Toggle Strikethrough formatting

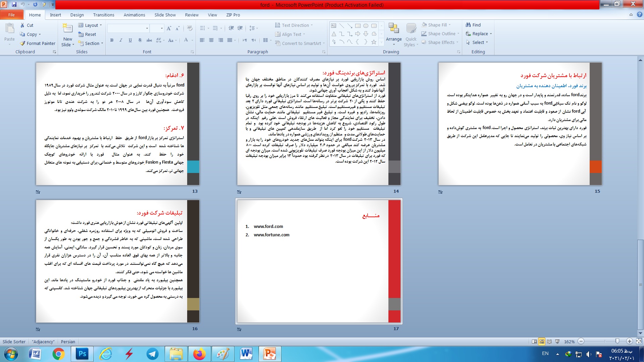point(149,40)
